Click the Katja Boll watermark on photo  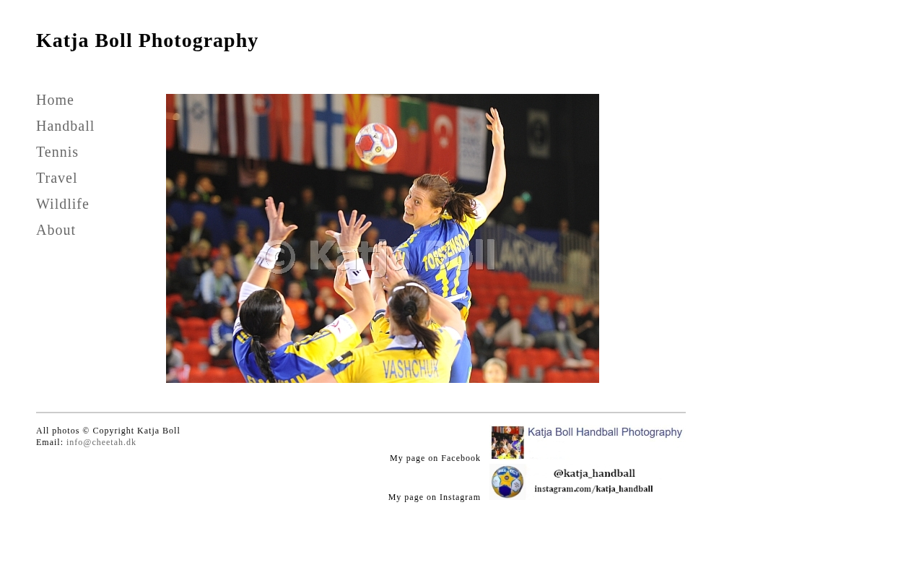[x=381, y=256]
